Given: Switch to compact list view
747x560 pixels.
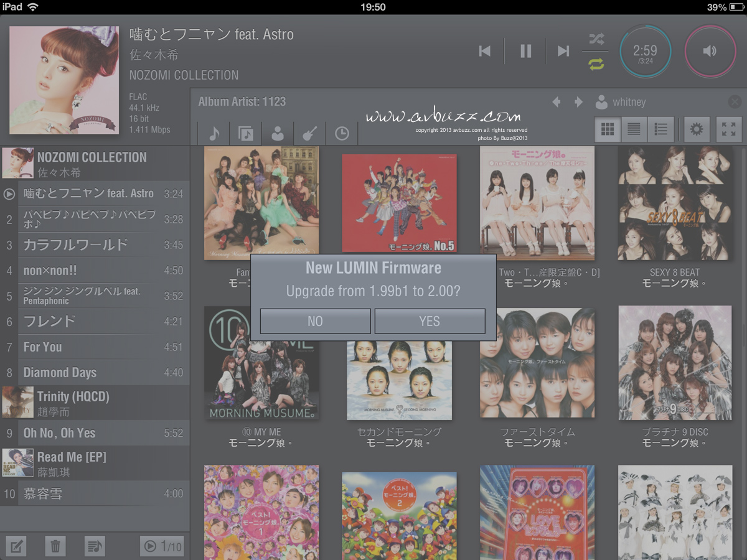Looking at the screenshot, I should pyautogui.click(x=634, y=129).
